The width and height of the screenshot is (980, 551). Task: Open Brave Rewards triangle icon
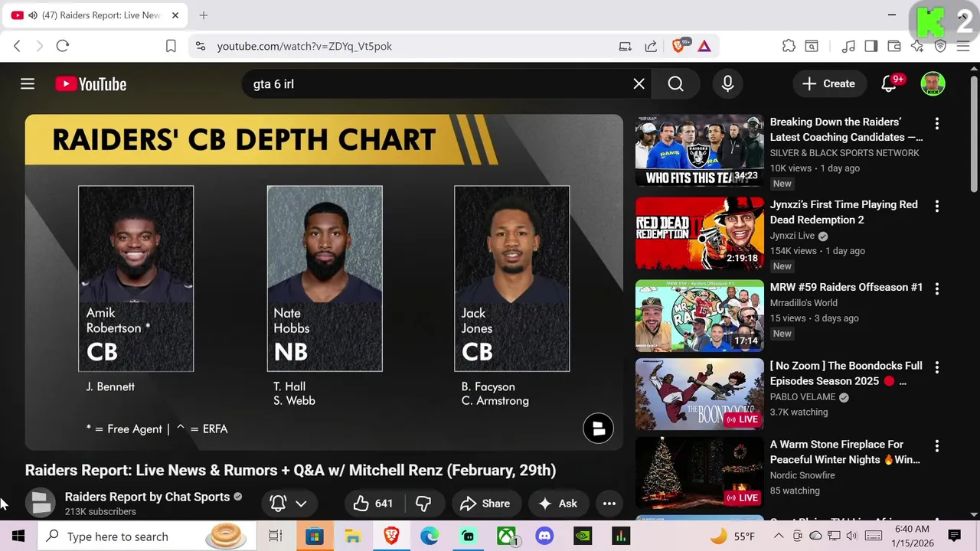coord(704,46)
